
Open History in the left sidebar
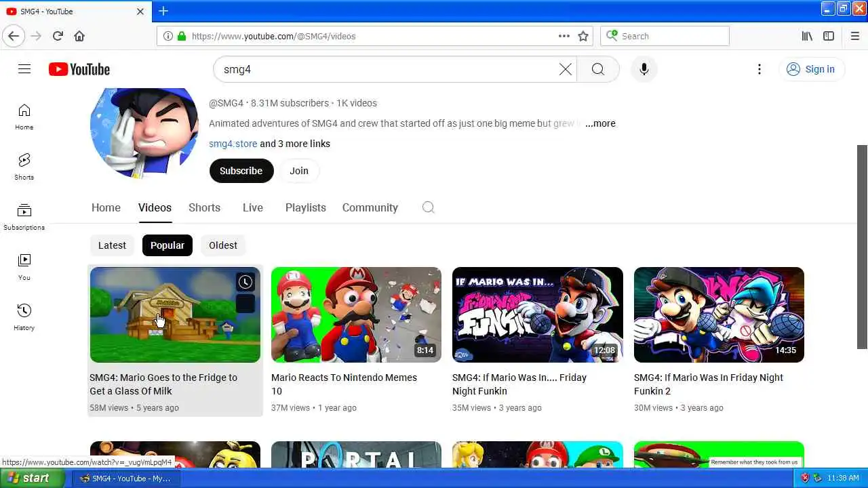(24, 318)
